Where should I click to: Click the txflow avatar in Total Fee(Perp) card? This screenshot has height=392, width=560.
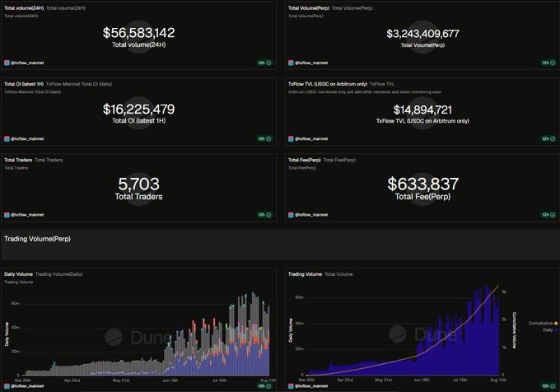pos(291,215)
